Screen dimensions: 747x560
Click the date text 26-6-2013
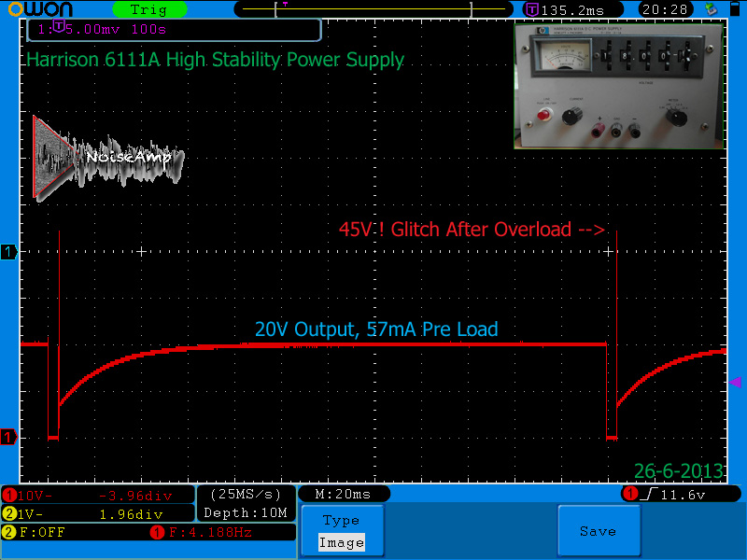(679, 471)
